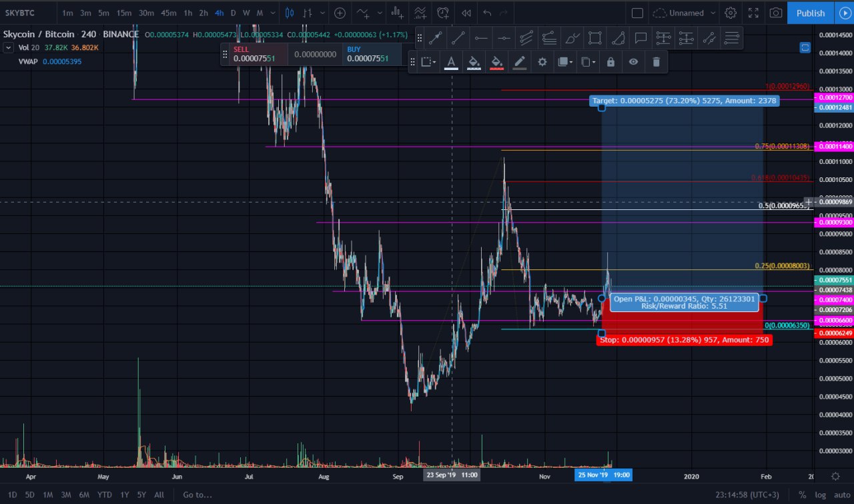The width and height of the screenshot is (854, 504).
Task: Open the line style selection dropdown
Action: (428, 62)
